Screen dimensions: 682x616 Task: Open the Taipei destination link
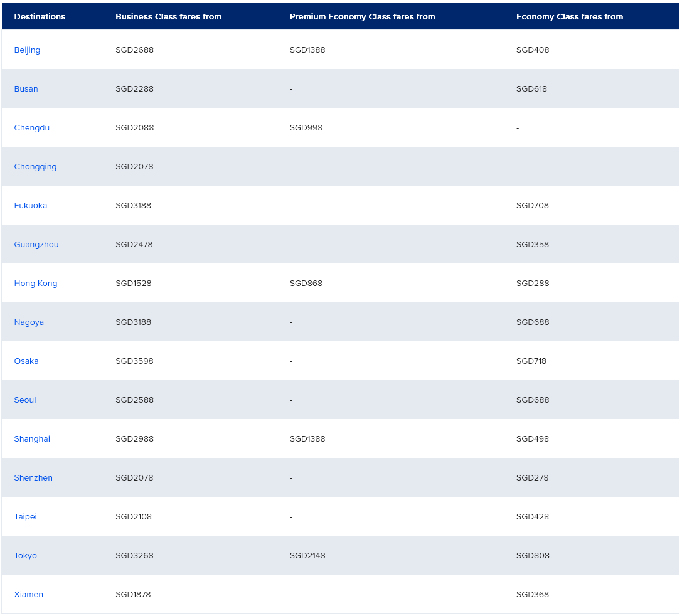point(25,517)
